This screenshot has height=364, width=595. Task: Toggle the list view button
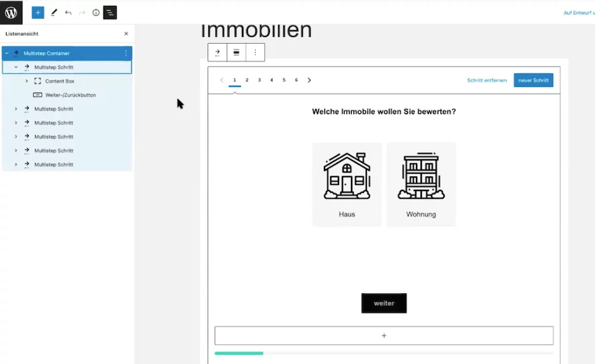pyautogui.click(x=110, y=13)
